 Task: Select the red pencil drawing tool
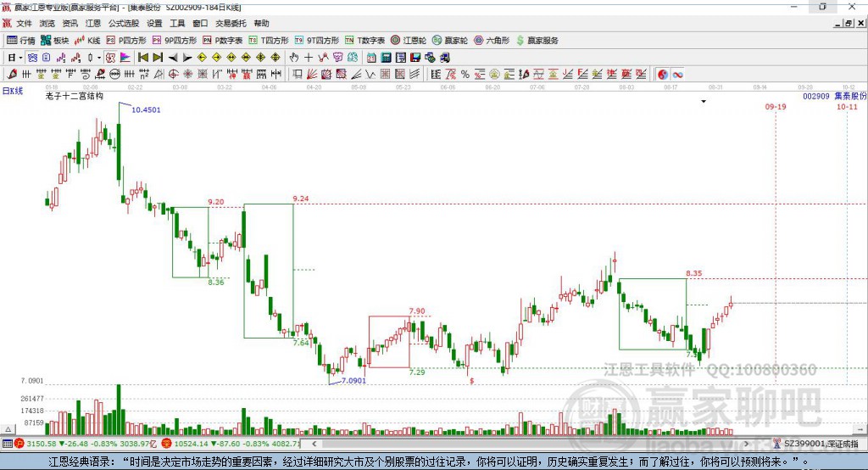(12, 75)
